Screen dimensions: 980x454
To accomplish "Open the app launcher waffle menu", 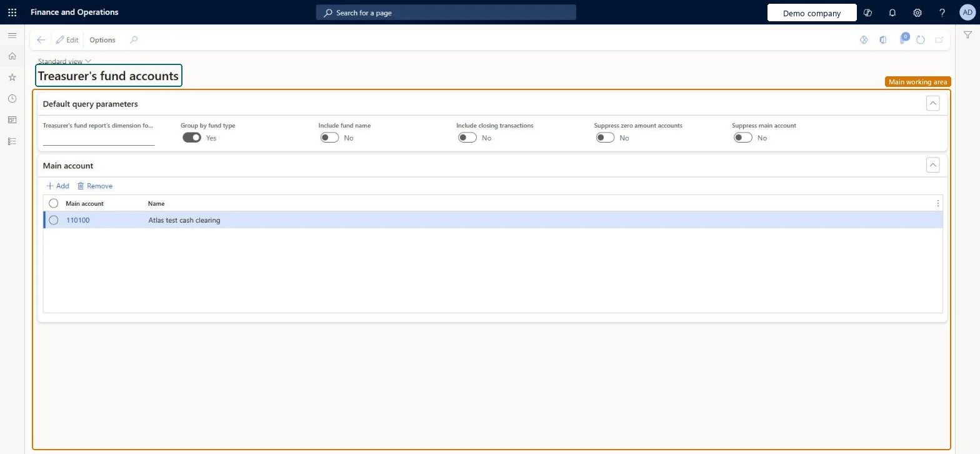I will [12, 13].
